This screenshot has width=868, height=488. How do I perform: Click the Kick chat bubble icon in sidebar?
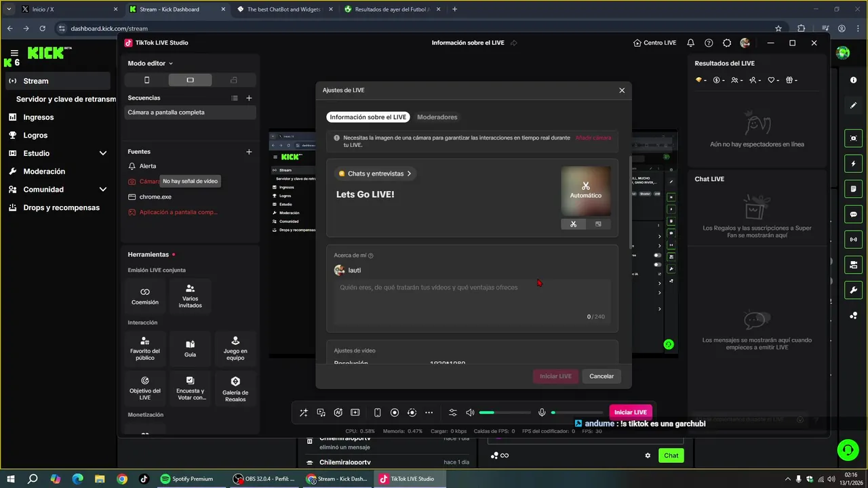click(854, 214)
